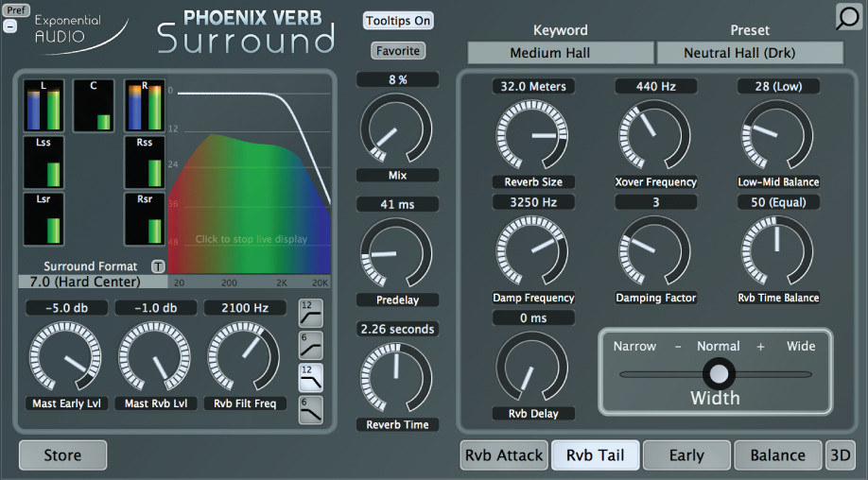Viewport: 868px width, 480px height.
Task: Click the Low-Mid Balance knob
Action: tap(777, 135)
